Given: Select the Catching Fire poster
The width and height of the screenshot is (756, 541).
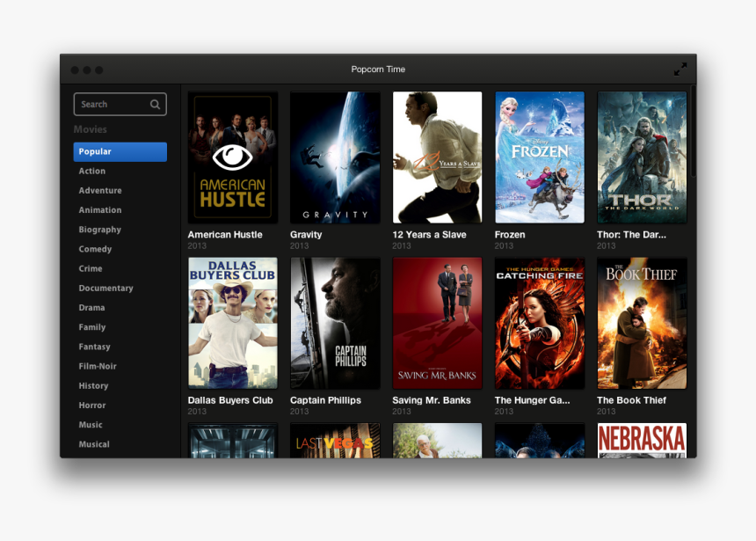Looking at the screenshot, I should coord(540,323).
